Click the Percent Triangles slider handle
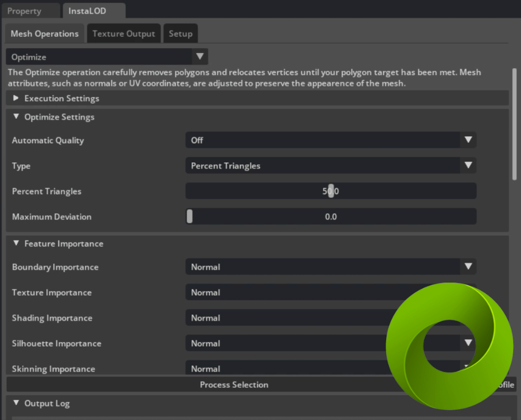The height and width of the screenshot is (420, 521). coord(331,190)
